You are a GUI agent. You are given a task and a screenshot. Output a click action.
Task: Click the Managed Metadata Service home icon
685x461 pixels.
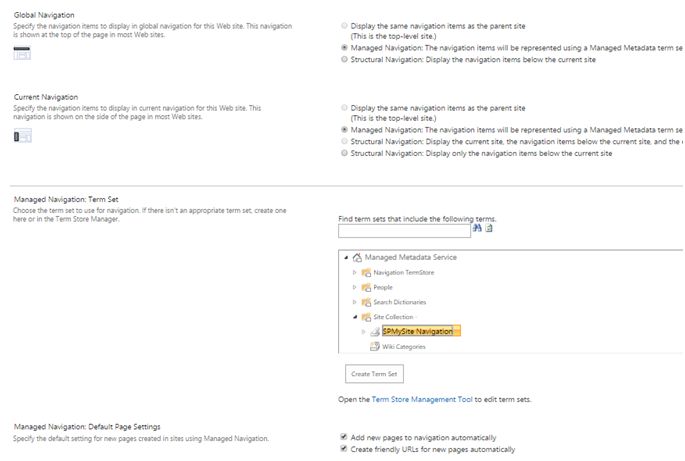(x=358, y=257)
